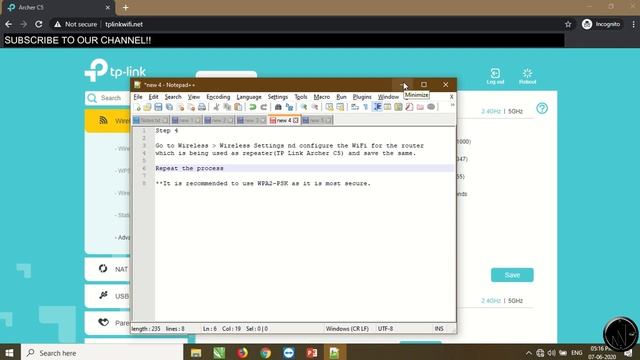The image size is (640, 360).
Task: Open the Document Map toolbar icon
Action: coord(398,107)
